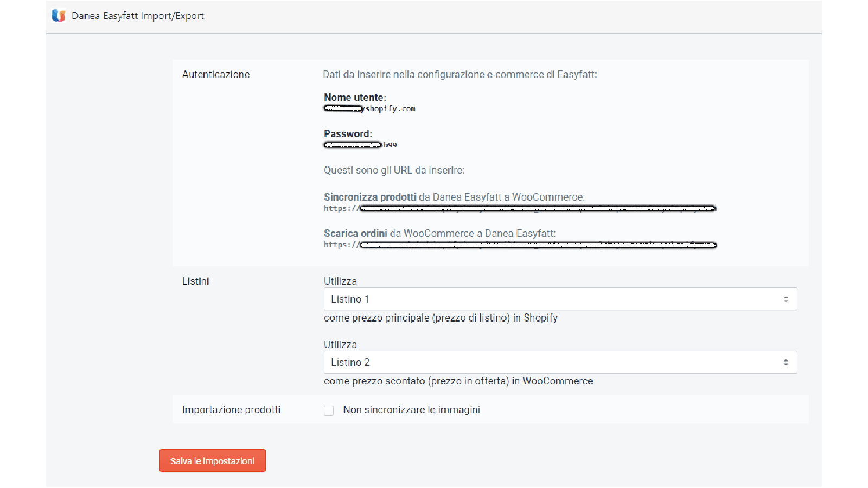Viewport: 868px width, 488px height.
Task: Click the Listini section heading
Action: point(195,281)
